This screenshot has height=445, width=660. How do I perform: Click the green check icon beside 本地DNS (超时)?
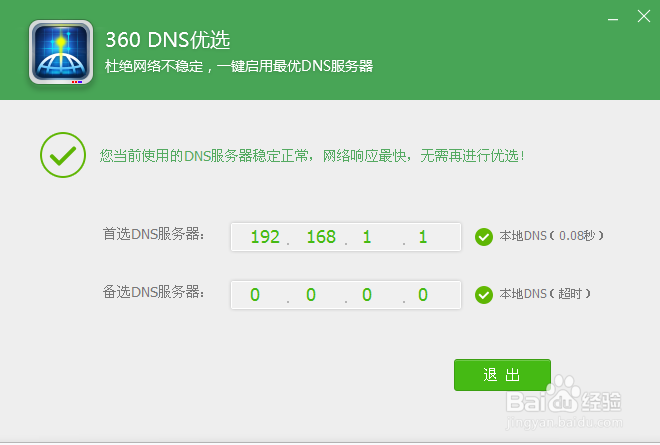[484, 295]
